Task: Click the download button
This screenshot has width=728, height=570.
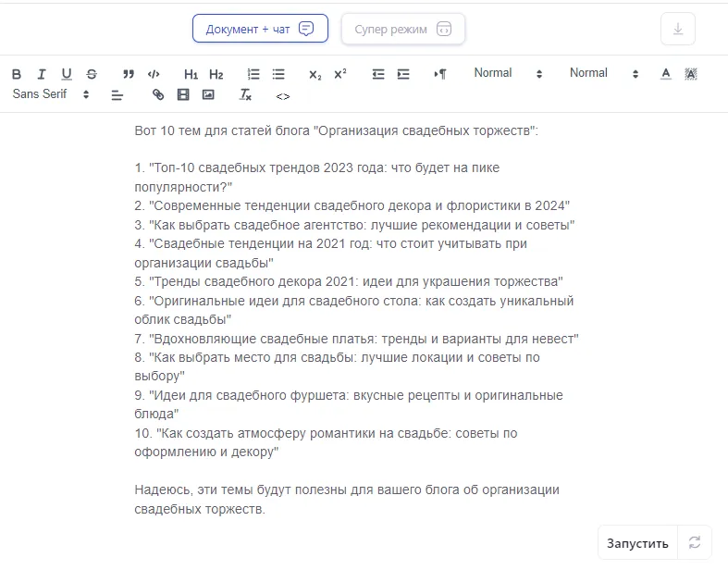Action: click(x=678, y=29)
